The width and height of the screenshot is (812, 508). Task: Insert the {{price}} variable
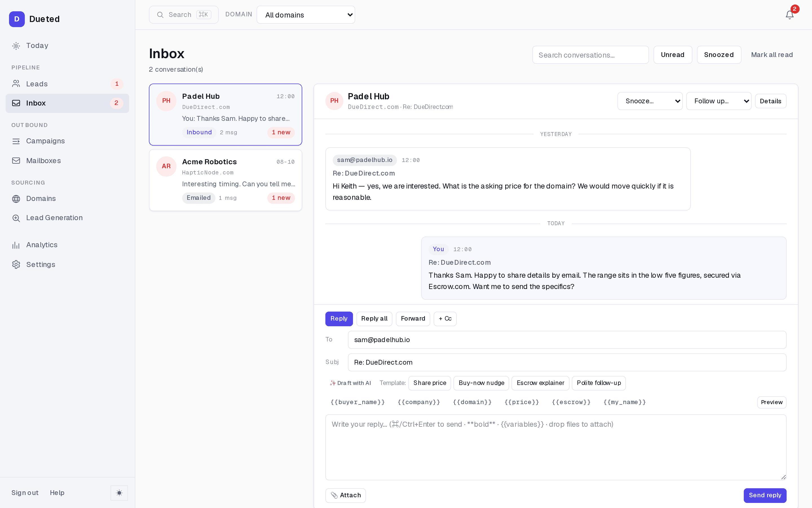point(521,402)
